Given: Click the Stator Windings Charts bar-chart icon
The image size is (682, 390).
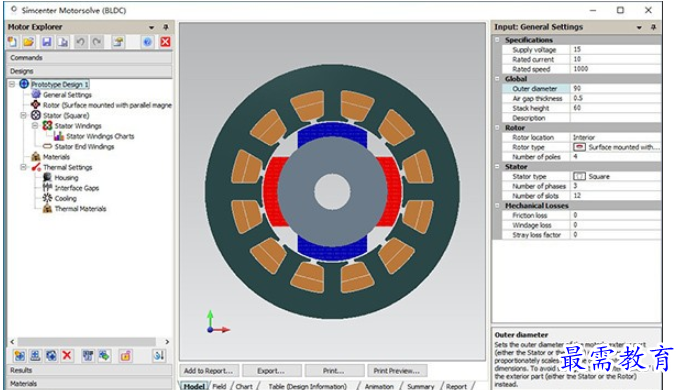Looking at the screenshot, I should point(59,136).
